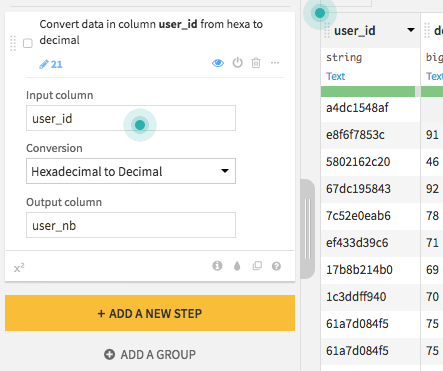
Task: Click the Add a New Step button
Action: pyautogui.click(x=150, y=313)
